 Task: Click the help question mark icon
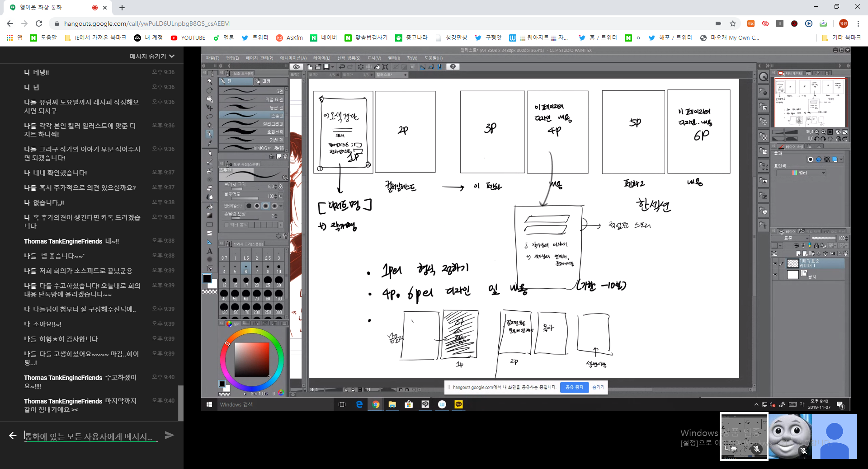tap(453, 66)
